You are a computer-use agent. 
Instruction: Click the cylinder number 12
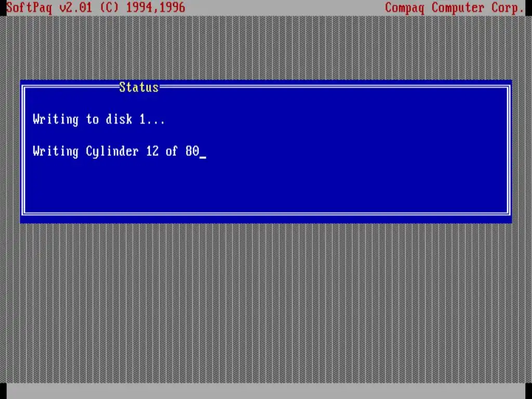coord(152,151)
